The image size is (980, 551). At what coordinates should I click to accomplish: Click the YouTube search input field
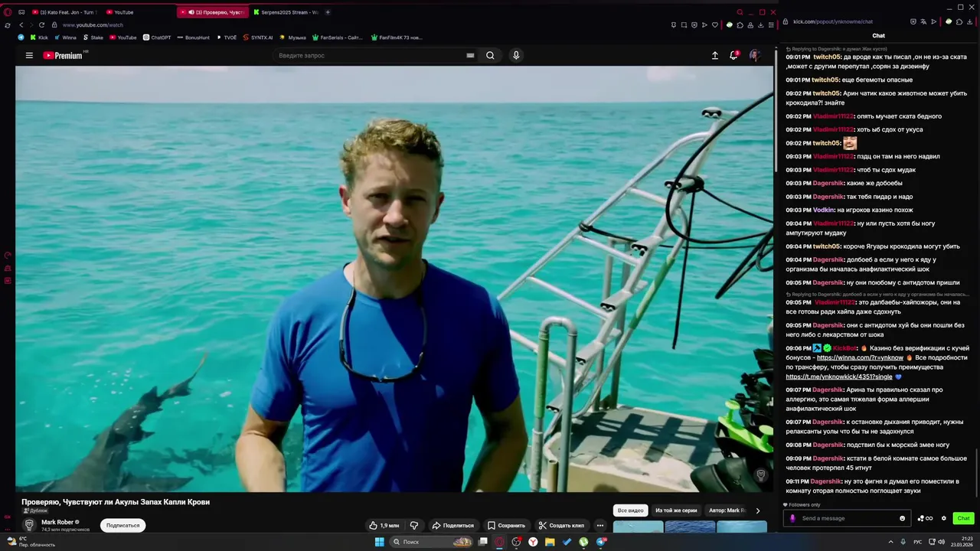coord(371,55)
